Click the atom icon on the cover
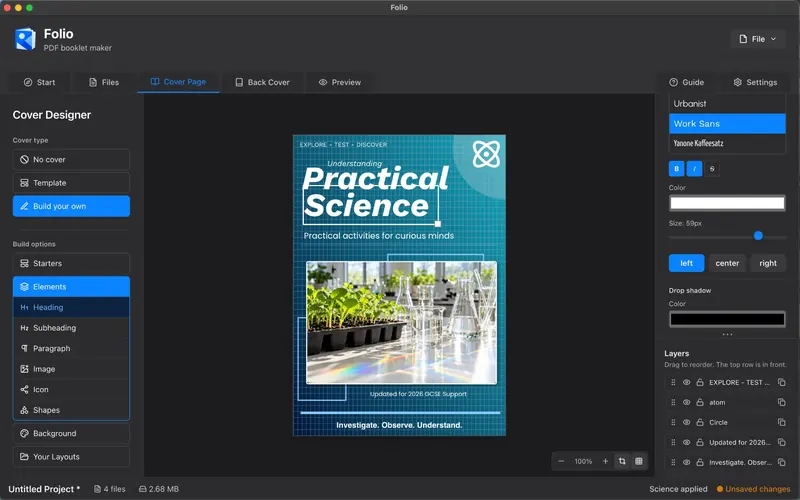Screen dimensions: 800x500 pyautogui.click(x=486, y=154)
